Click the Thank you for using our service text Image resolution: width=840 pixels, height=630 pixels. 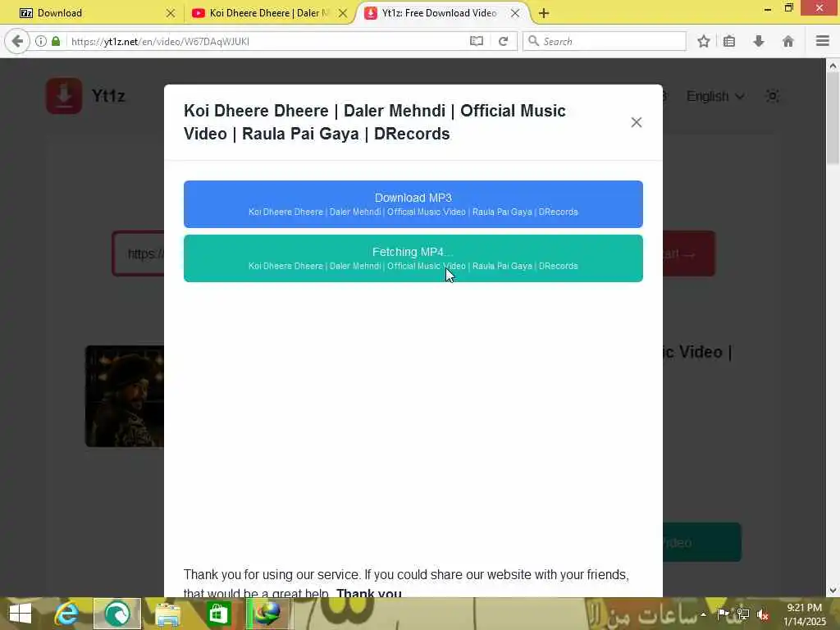coord(406,583)
